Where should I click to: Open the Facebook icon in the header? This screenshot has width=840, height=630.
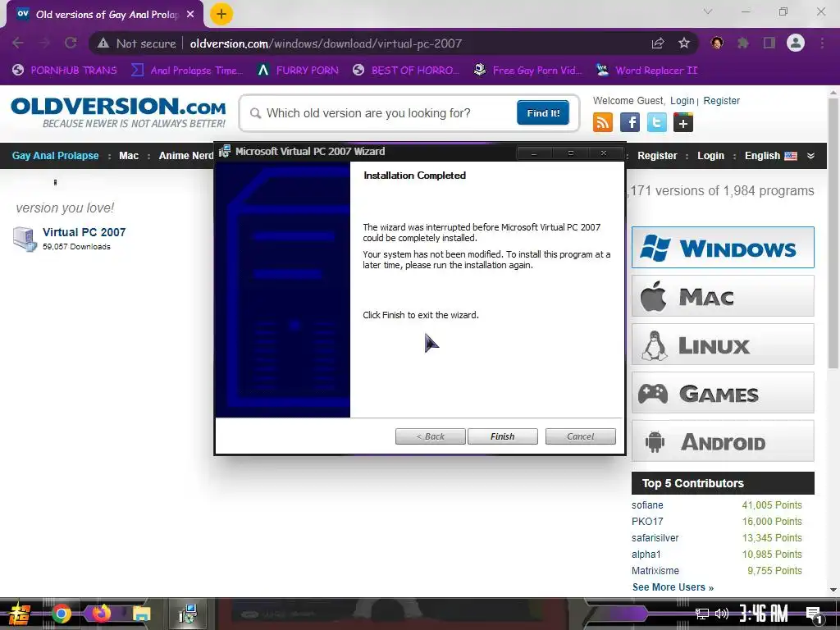630,122
